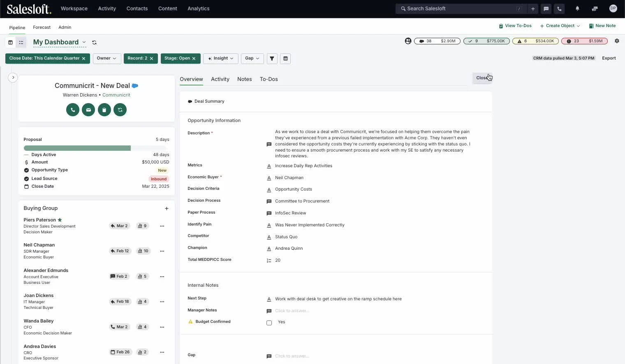Switch to the deal Activity tab
The height and width of the screenshot is (364, 625).
tap(220, 79)
